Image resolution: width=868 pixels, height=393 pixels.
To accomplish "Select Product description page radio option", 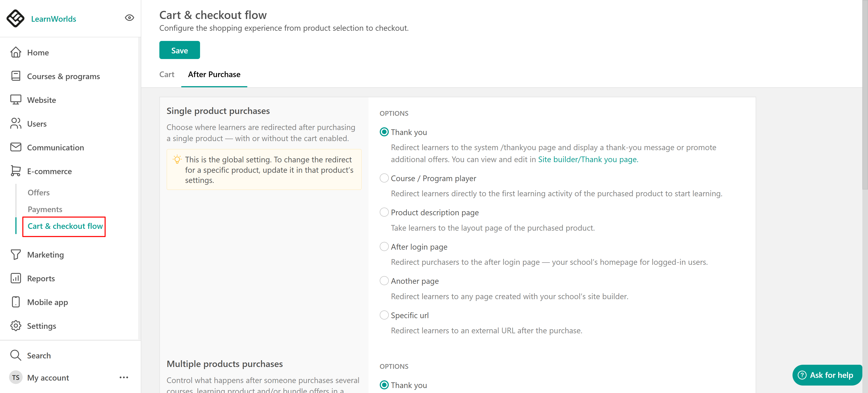I will (384, 212).
